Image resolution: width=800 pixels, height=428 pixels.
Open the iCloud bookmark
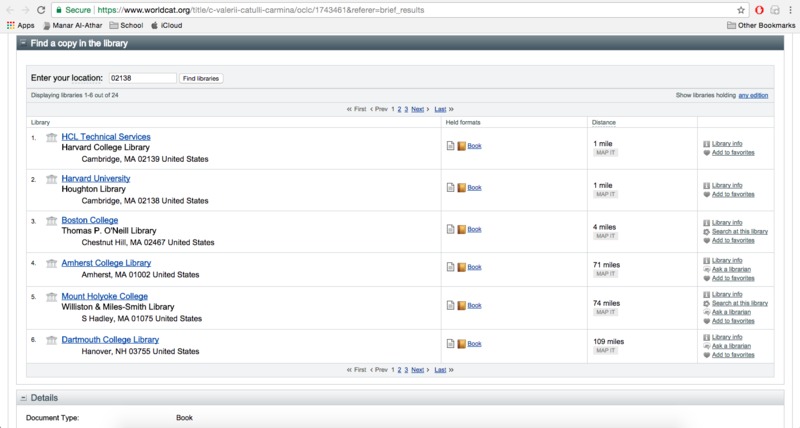166,25
